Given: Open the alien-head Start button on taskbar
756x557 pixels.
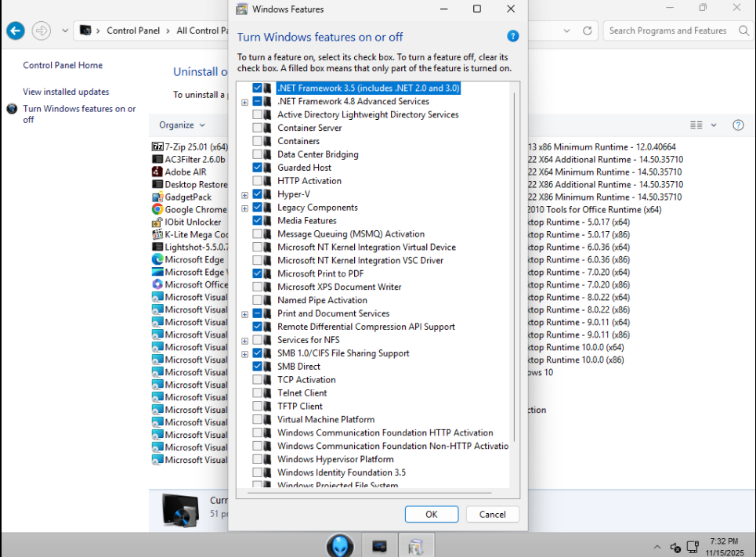Looking at the screenshot, I should point(340,545).
